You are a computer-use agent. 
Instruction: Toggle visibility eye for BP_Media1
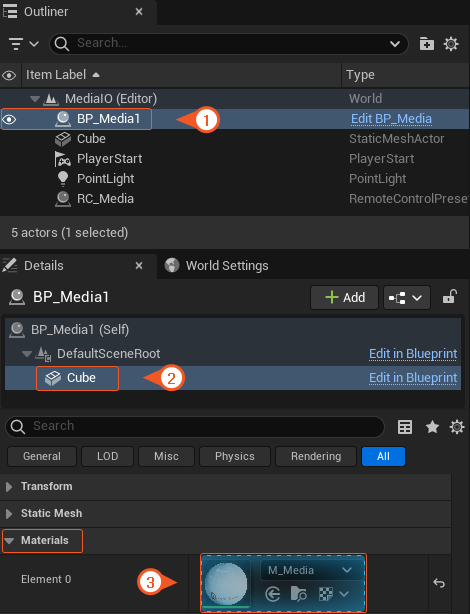9,119
